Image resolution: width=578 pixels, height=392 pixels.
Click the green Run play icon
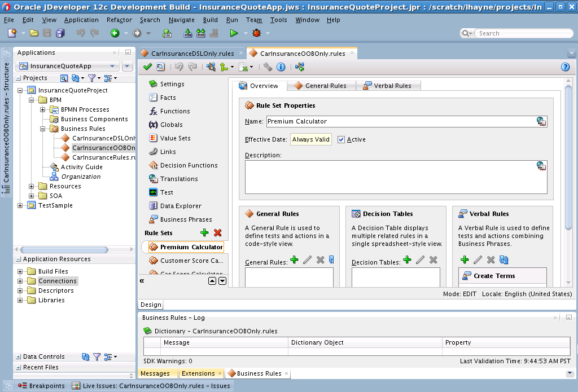point(234,33)
